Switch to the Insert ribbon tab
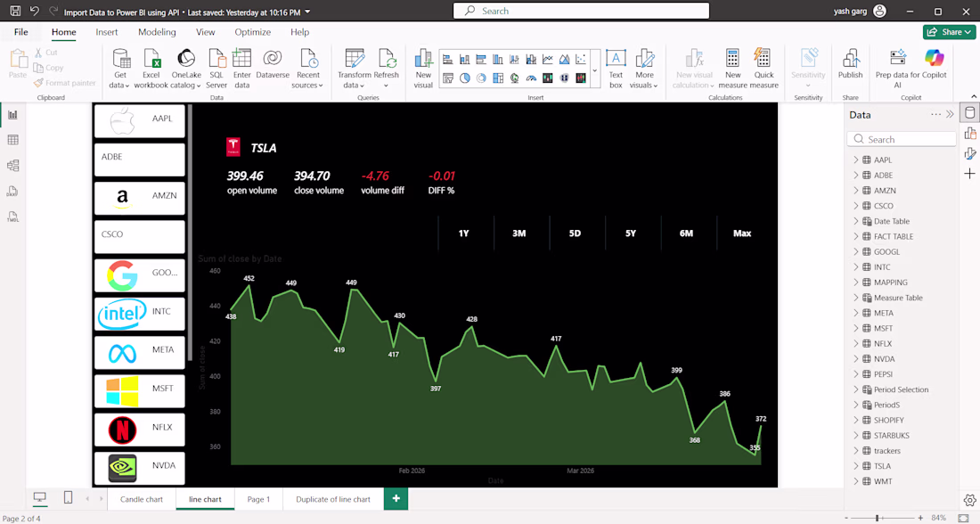 (x=107, y=32)
